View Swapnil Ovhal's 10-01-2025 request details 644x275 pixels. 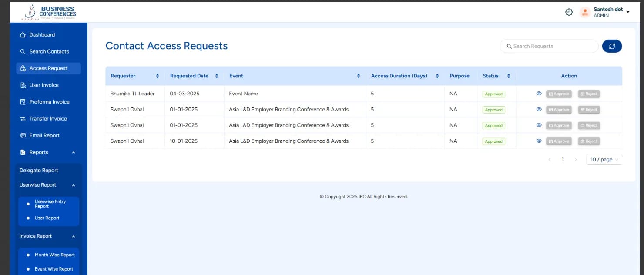click(539, 141)
